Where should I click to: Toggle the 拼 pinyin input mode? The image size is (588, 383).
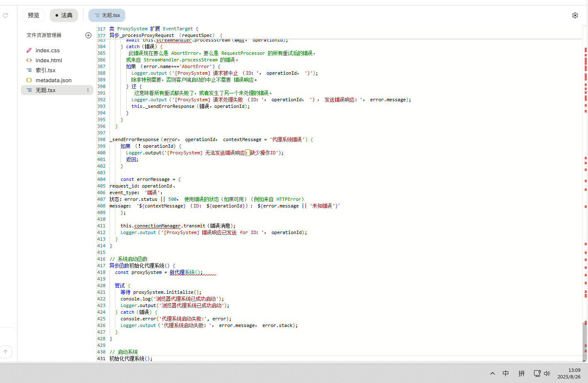coord(522,373)
